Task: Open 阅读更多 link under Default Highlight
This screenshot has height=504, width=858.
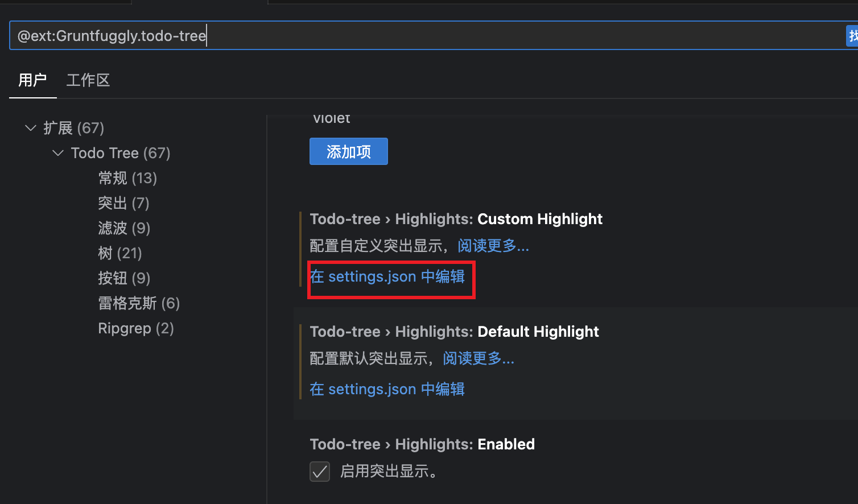Action: tap(478, 358)
